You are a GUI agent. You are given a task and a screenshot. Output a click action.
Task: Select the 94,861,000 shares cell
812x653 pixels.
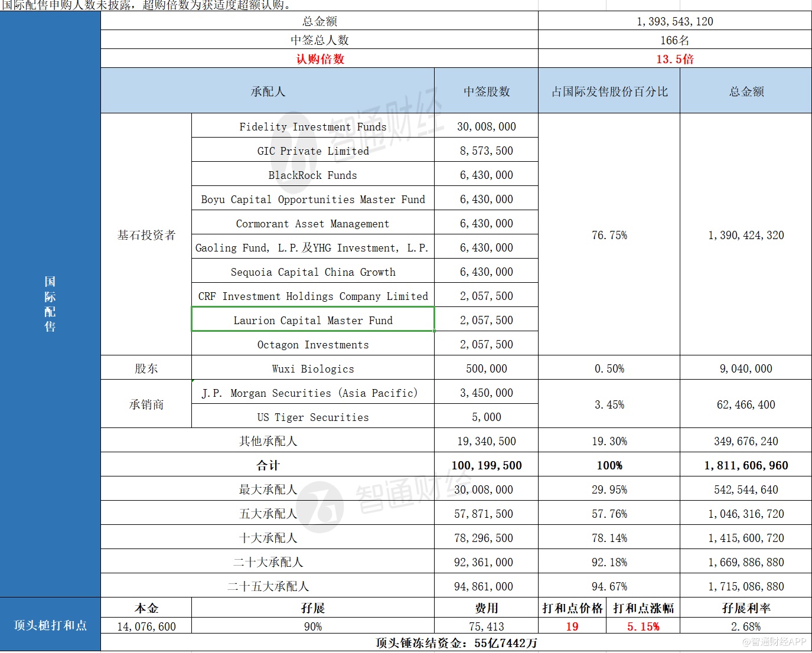(487, 586)
